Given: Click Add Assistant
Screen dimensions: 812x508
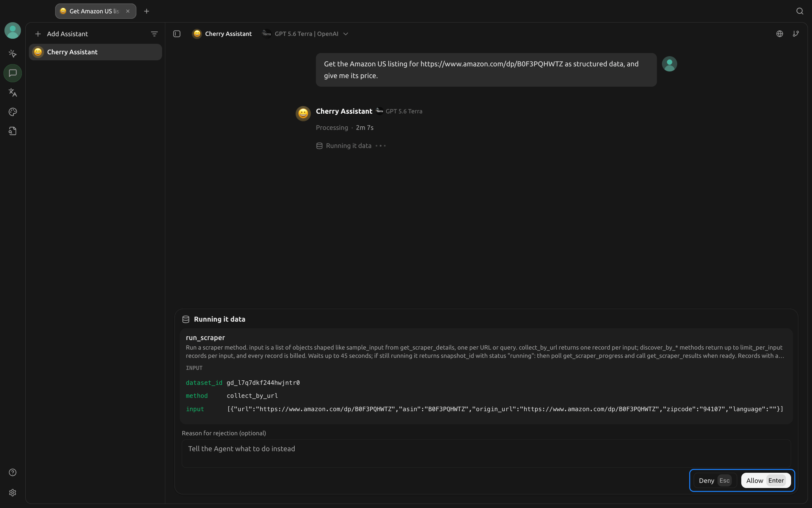Looking at the screenshot, I should click(x=62, y=34).
